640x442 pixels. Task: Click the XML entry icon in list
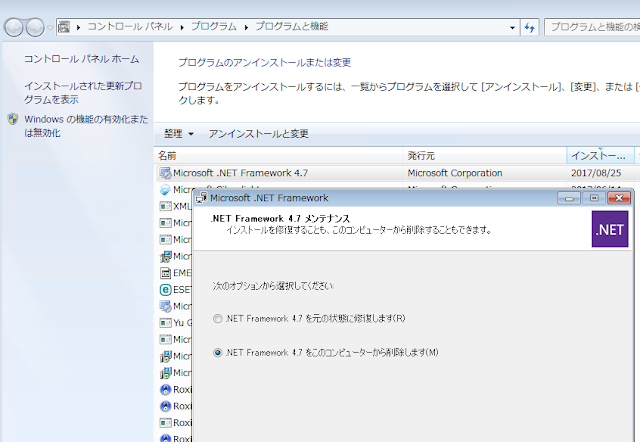point(165,207)
